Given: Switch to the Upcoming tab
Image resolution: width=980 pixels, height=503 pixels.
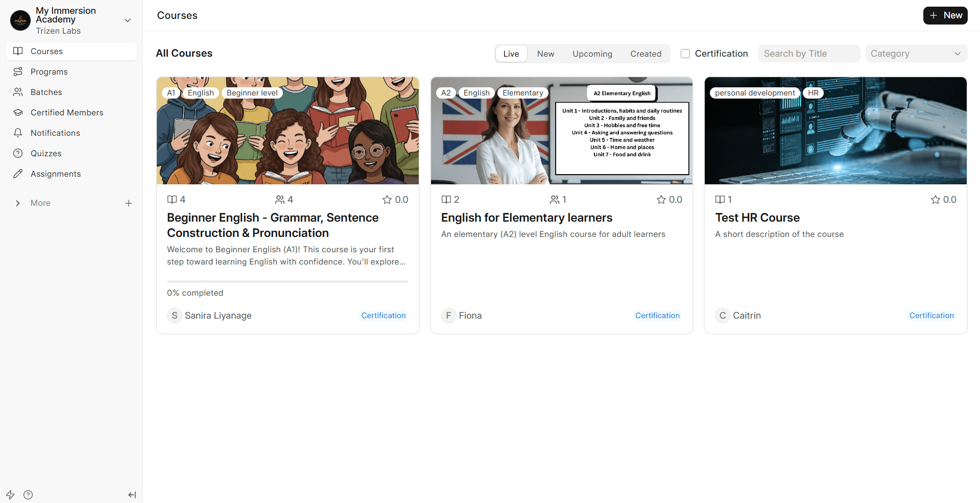Looking at the screenshot, I should click(x=592, y=54).
